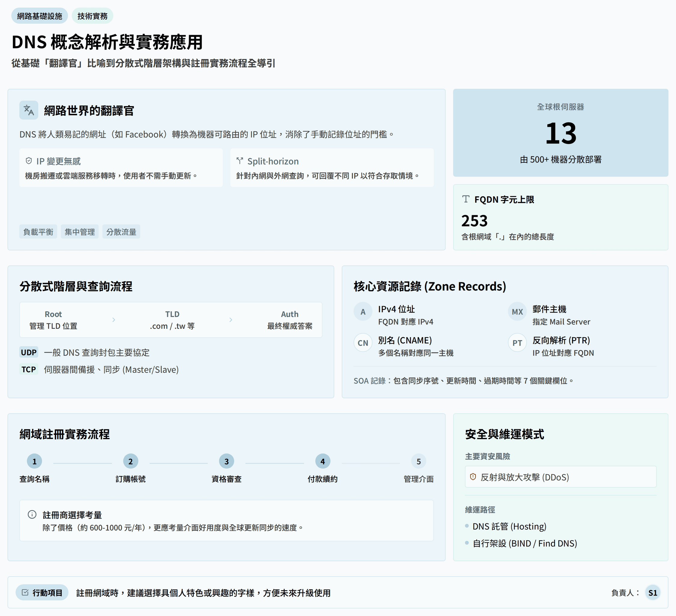Click the T icon beside FQDN 字元上限
676x616 pixels.
point(465,199)
